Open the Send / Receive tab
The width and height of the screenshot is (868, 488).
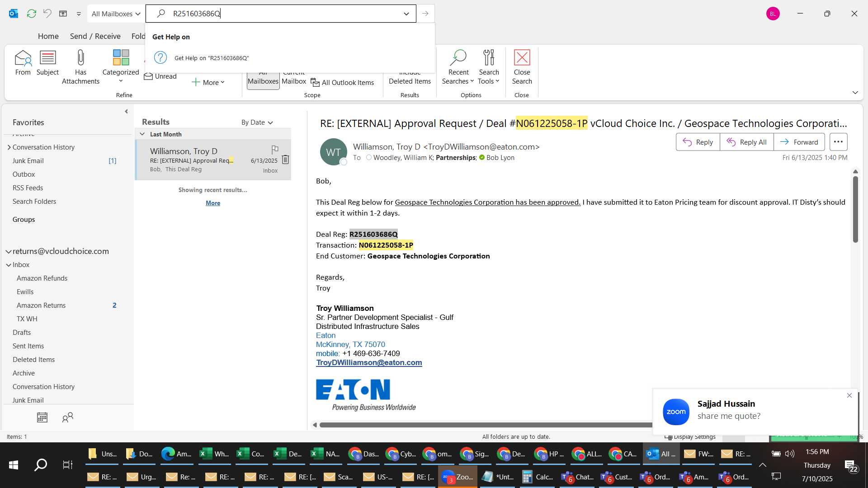point(95,36)
